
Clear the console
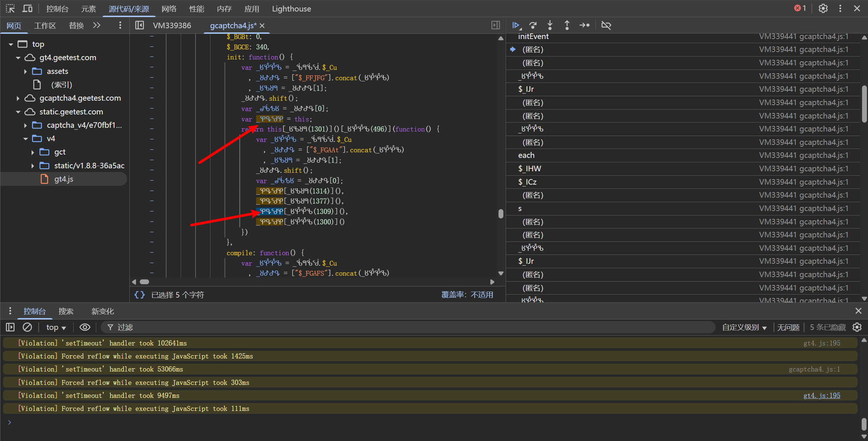tap(27, 327)
